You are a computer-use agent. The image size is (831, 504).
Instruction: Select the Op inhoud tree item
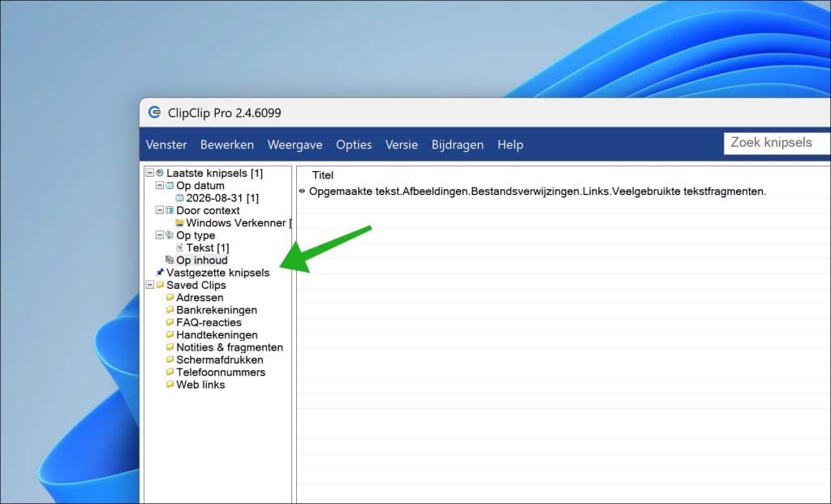tap(202, 261)
